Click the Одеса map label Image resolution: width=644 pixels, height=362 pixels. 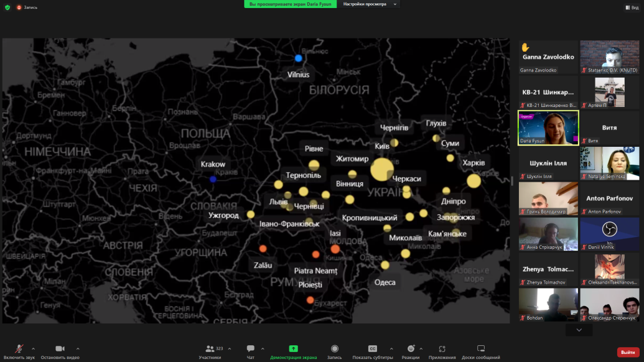coord(385,282)
